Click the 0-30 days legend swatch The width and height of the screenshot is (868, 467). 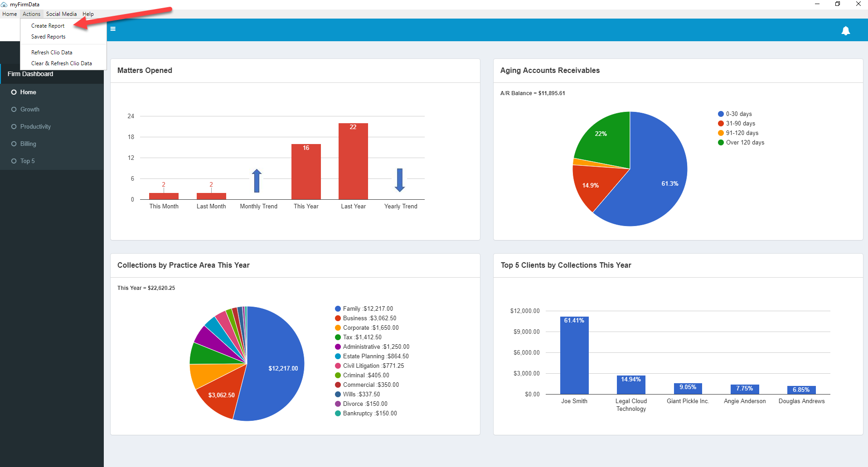coord(721,114)
